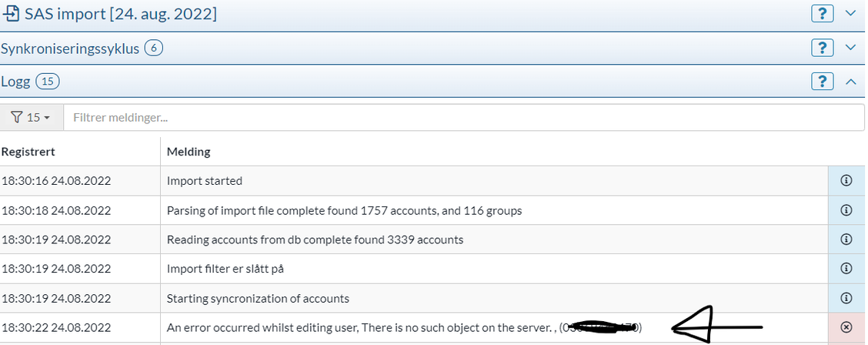This screenshot has height=345, width=868.
Task: Click error icon on editing user row
Action: click(x=846, y=327)
